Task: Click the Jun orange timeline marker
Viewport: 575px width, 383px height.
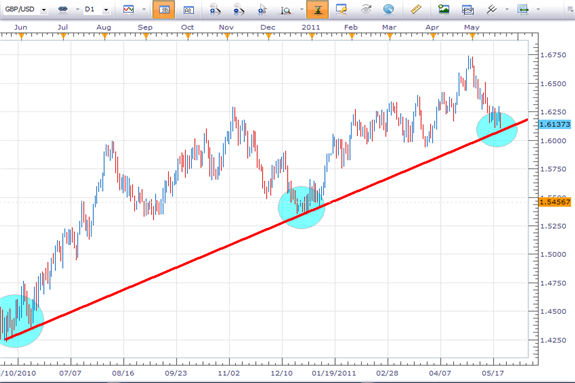Action: [21, 36]
